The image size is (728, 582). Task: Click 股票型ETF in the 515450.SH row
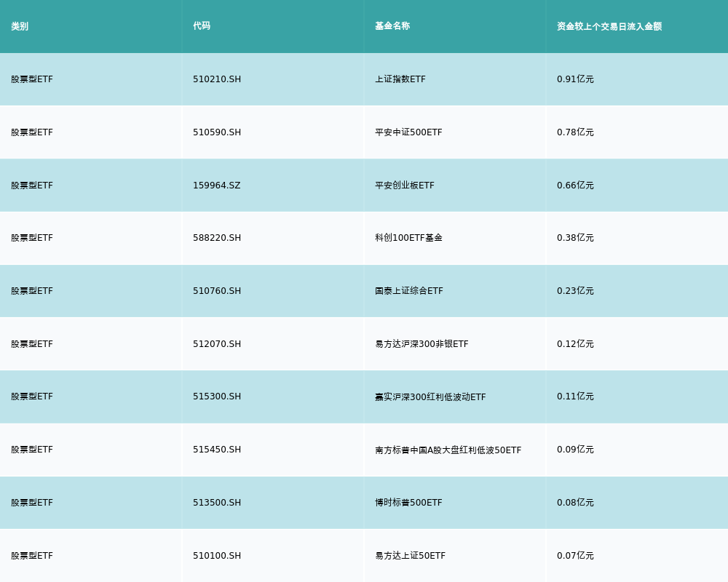(x=32, y=450)
